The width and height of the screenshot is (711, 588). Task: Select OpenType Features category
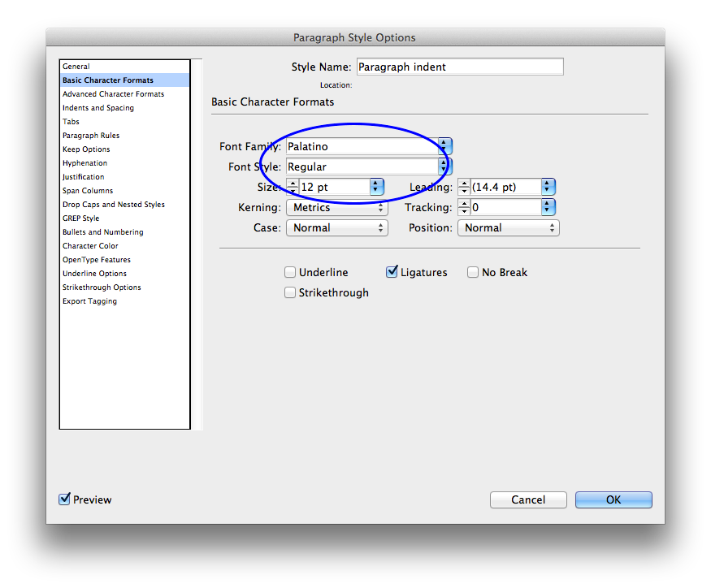[x=124, y=260]
